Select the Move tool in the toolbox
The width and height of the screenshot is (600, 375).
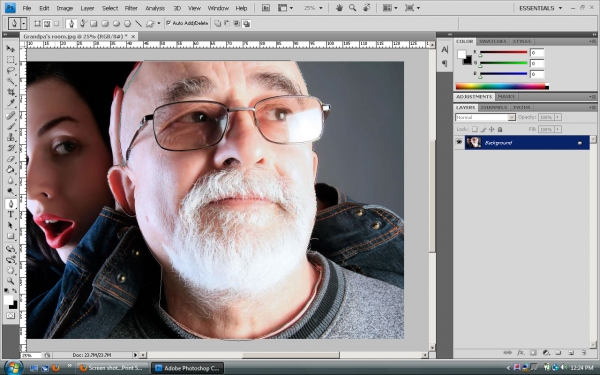click(x=10, y=49)
